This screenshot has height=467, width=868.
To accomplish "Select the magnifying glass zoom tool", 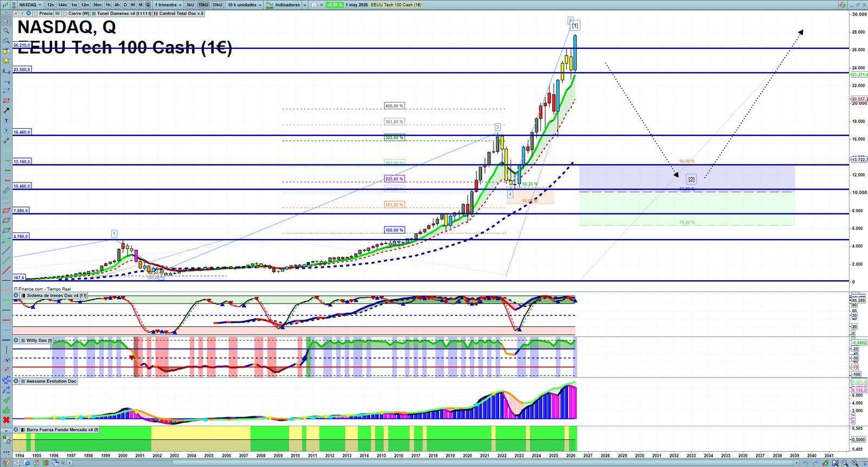I will coord(7,30).
